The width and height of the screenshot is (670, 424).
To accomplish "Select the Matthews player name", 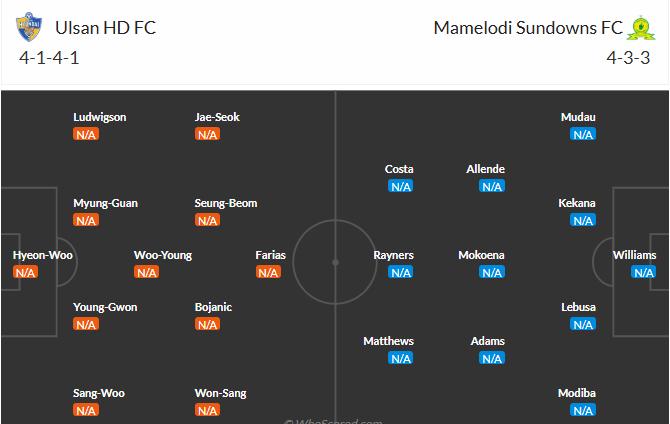I will [x=388, y=341].
